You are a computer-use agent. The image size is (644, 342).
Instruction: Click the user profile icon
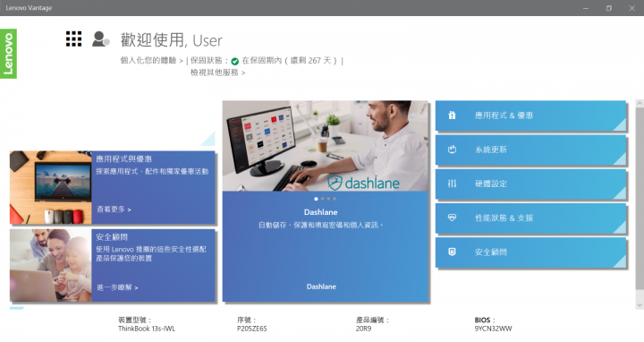tap(100, 39)
